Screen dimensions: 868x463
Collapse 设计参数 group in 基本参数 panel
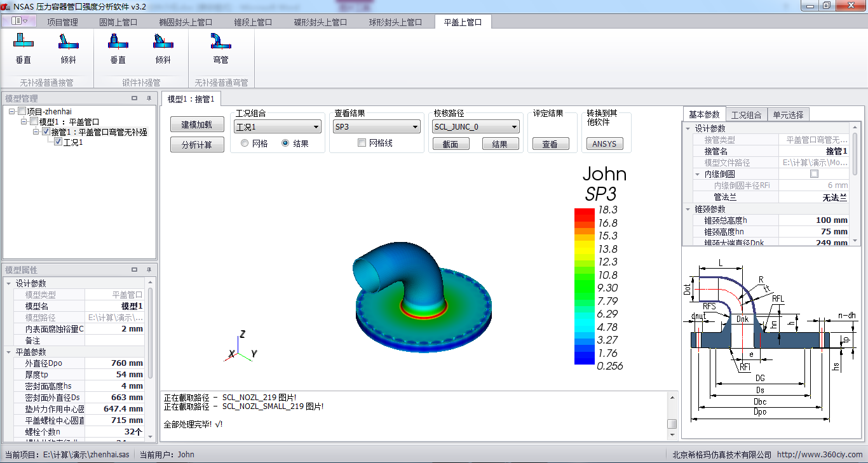pyautogui.click(x=688, y=128)
